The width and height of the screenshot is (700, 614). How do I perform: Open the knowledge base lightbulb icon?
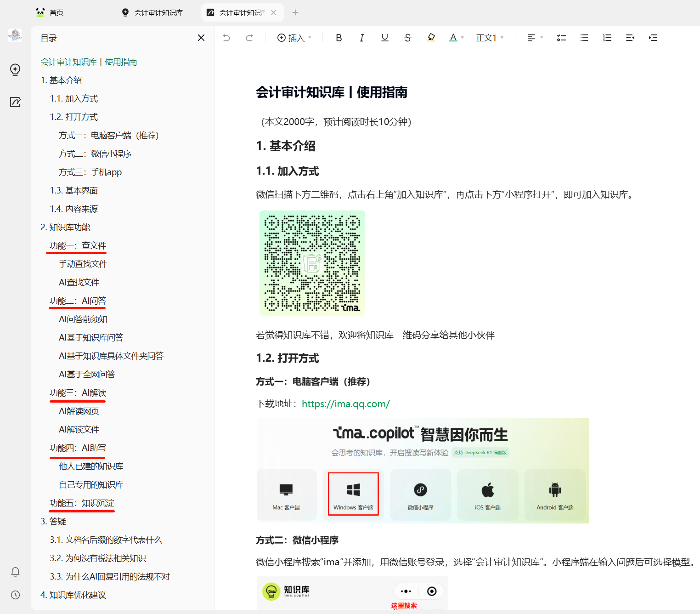[15, 69]
